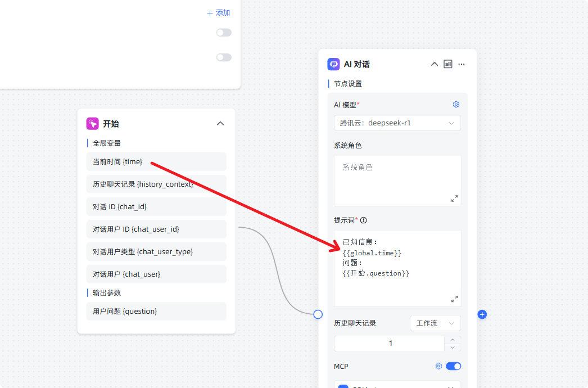This screenshot has width=588, height=388.
Task: Click the history record count field
Action: (x=389, y=344)
